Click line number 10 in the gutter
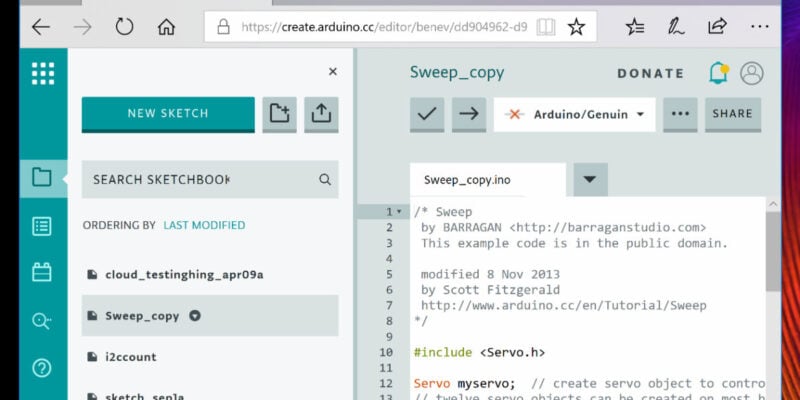800x400 pixels. (386, 353)
